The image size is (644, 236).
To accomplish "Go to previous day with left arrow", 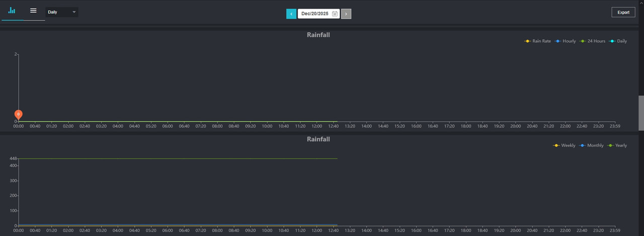I will pos(291,14).
